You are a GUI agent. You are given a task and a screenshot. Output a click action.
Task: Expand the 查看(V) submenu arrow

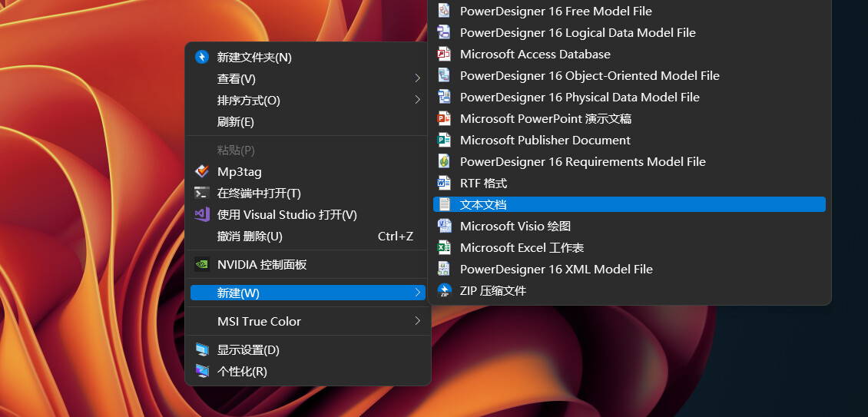click(417, 78)
